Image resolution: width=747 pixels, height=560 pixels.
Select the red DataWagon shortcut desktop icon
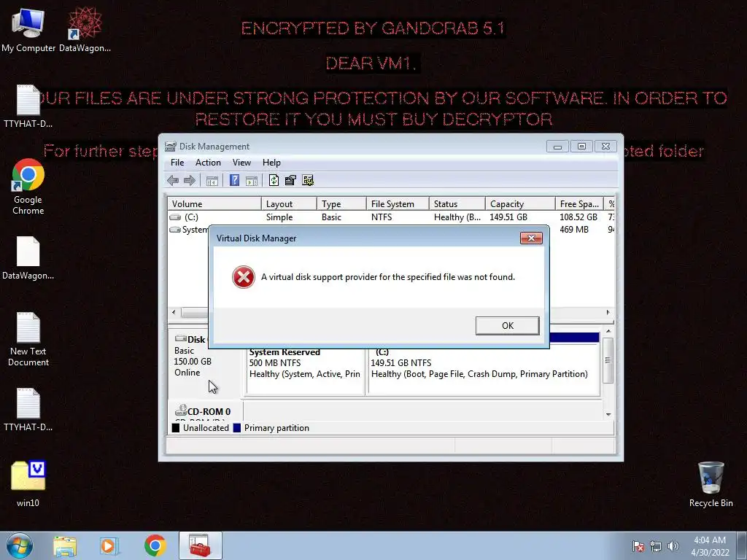pos(85,29)
